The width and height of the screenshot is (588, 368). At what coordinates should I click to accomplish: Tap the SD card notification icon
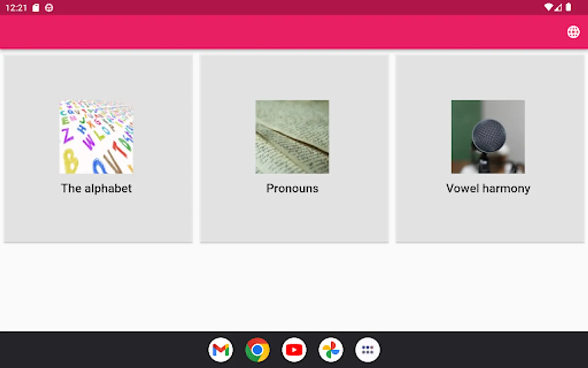36,8
